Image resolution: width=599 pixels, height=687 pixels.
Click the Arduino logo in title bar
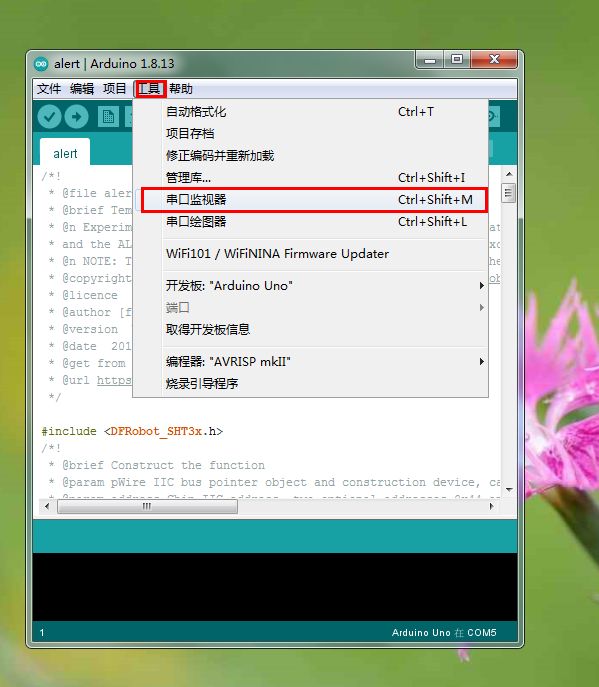[x=41, y=64]
